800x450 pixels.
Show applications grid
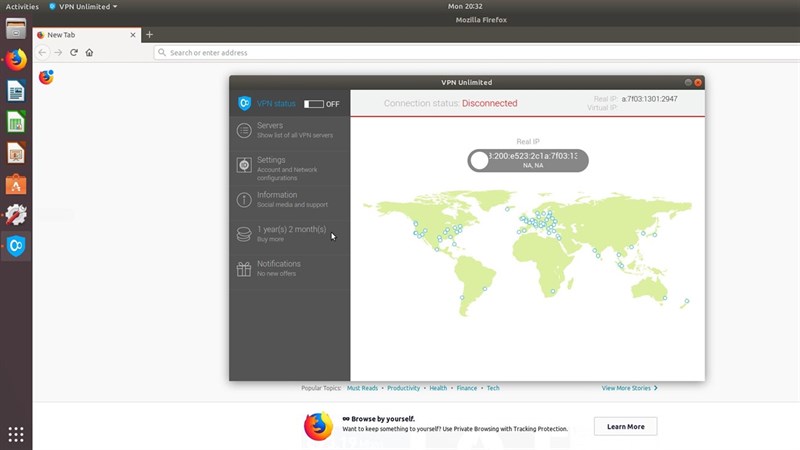[16, 434]
